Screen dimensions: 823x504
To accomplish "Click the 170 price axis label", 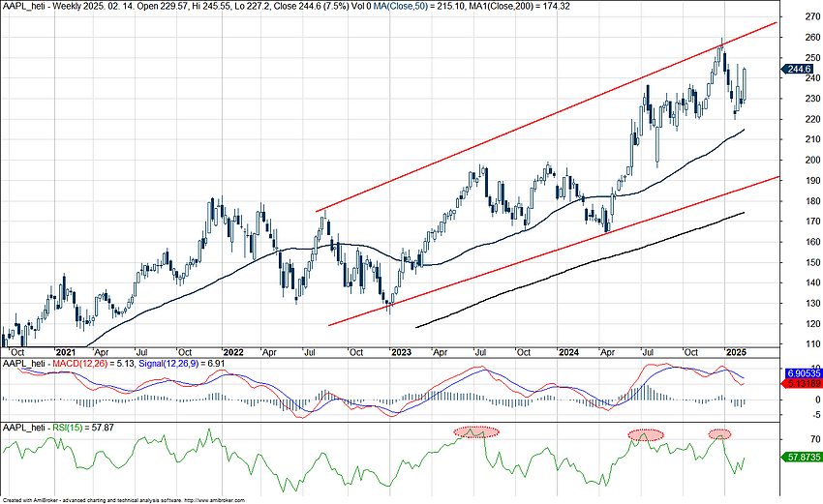I will click(812, 222).
